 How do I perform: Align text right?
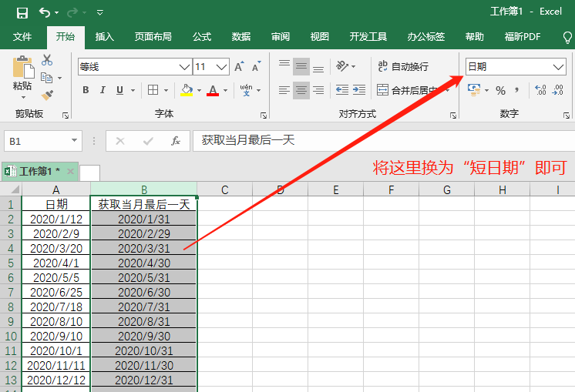tap(318, 90)
